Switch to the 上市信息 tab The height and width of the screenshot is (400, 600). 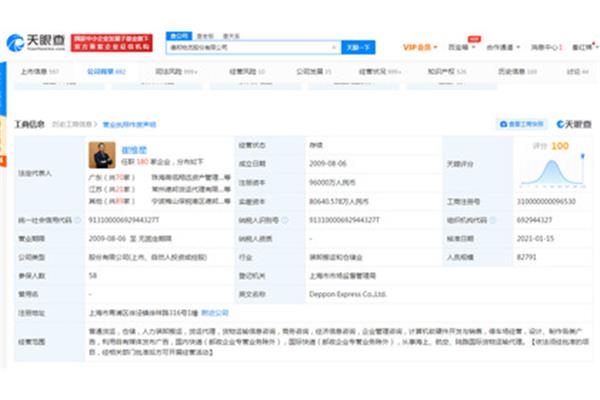click(x=39, y=72)
